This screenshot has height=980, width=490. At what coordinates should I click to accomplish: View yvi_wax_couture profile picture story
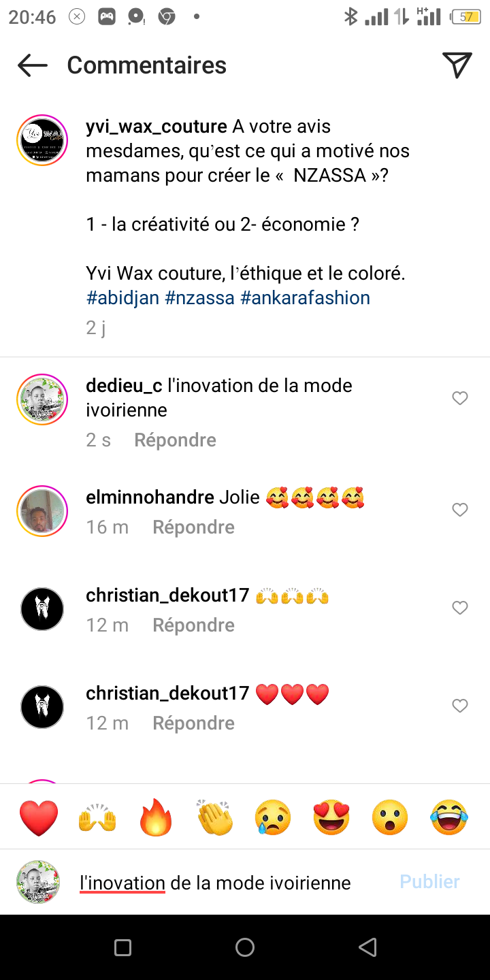point(42,140)
